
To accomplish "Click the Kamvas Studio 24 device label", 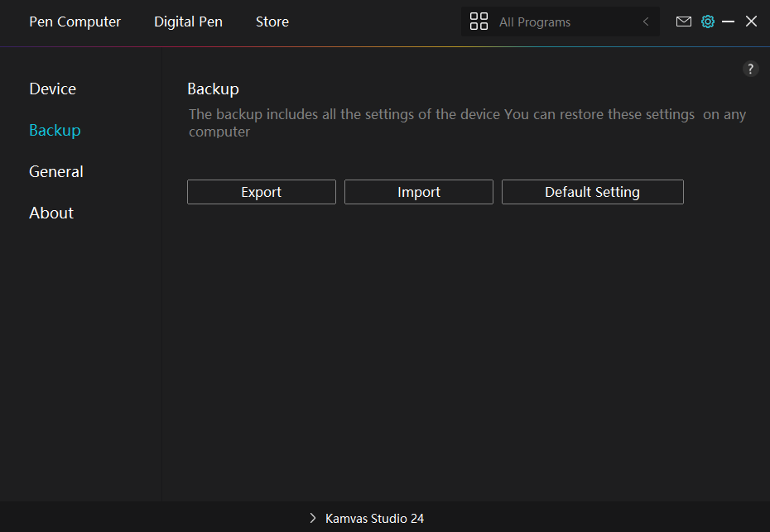I will 374,518.
